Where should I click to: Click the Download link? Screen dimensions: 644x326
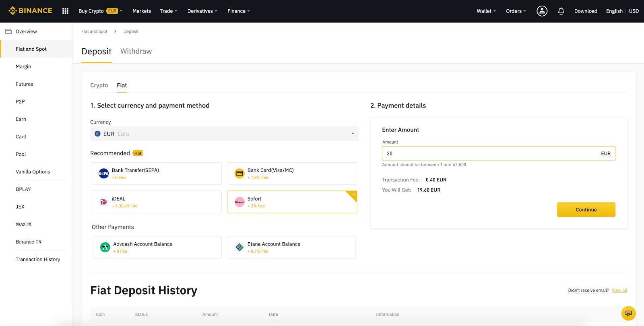(x=586, y=11)
